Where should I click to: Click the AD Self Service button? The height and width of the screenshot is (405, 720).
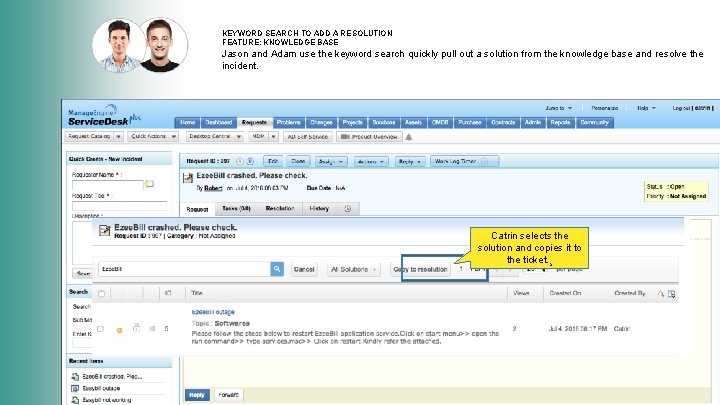(x=307, y=137)
